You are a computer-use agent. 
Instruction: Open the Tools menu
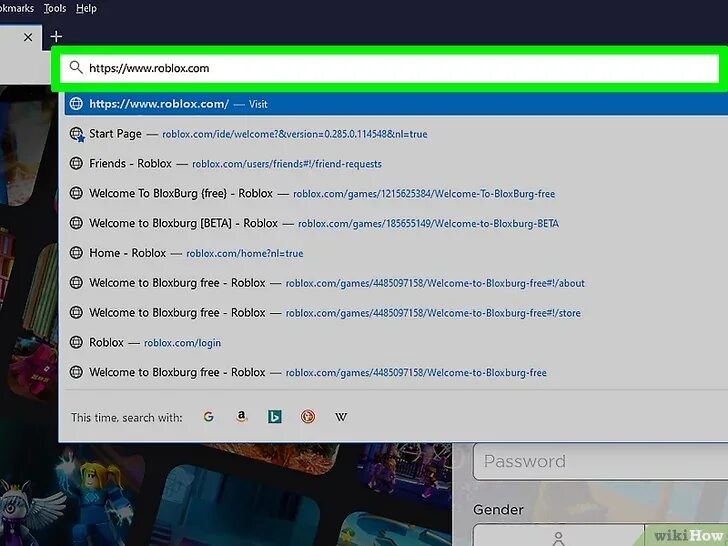click(x=55, y=8)
